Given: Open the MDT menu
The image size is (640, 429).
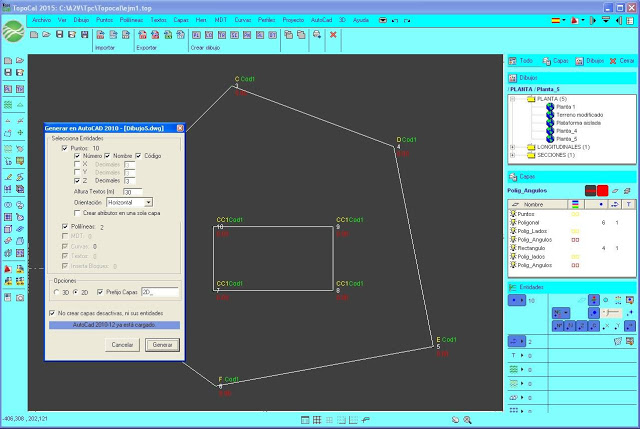Looking at the screenshot, I should click(x=220, y=20).
